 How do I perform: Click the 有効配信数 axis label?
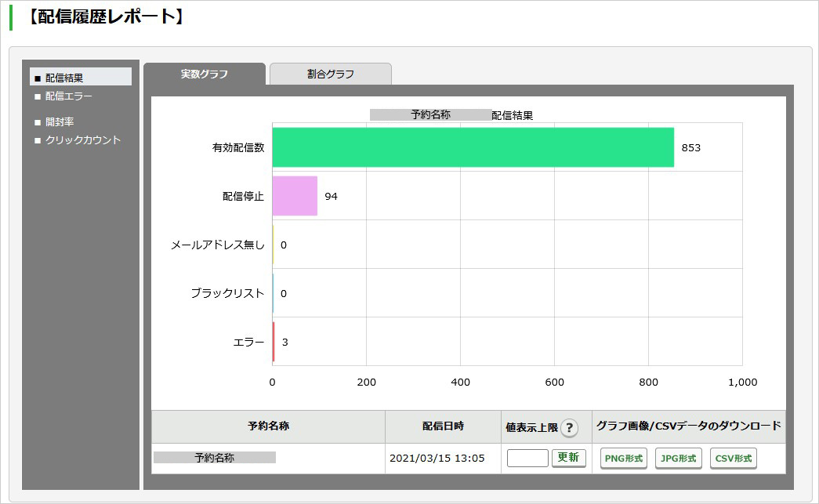coord(238,148)
